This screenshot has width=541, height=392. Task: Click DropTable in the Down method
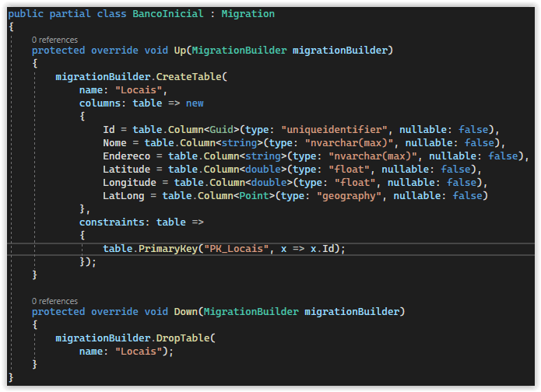click(182, 338)
